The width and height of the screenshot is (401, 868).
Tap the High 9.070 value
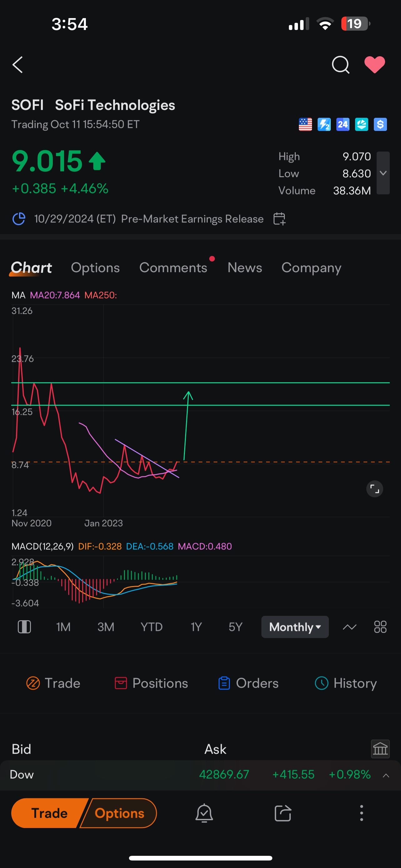coord(357,156)
